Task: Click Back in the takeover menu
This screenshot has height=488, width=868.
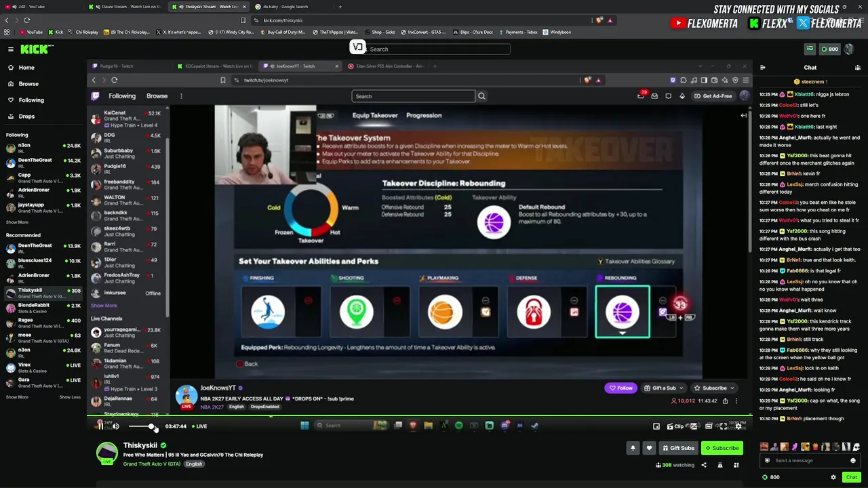Action: [x=247, y=364]
